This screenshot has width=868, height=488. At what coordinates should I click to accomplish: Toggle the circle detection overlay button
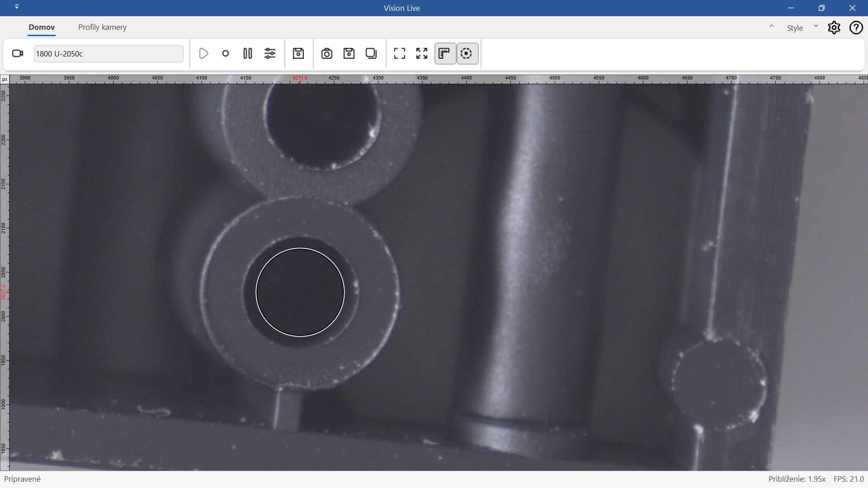click(x=467, y=53)
